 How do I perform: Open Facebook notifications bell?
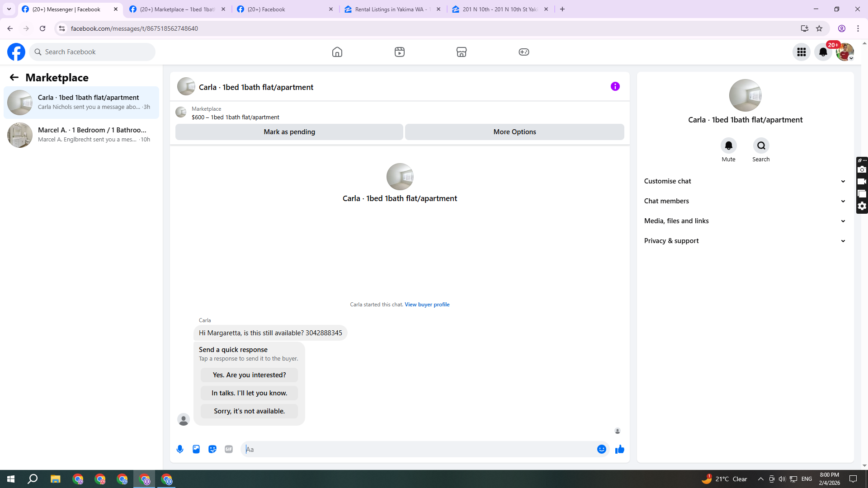point(823,52)
